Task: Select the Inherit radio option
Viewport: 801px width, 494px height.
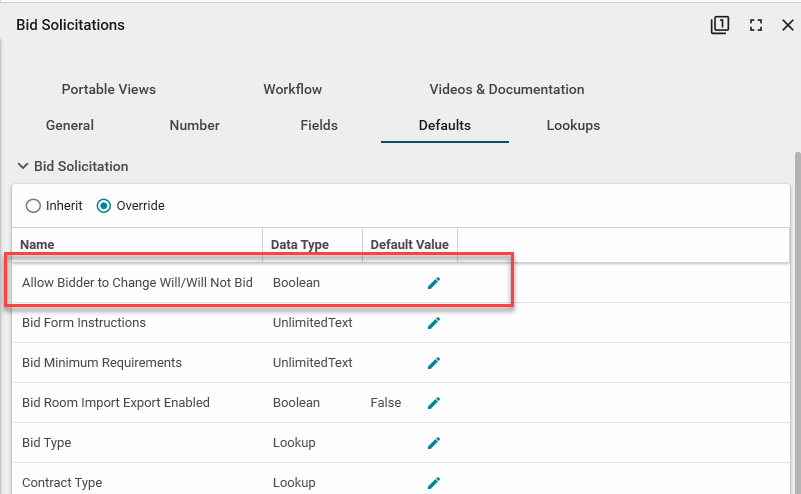Action: (34, 206)
